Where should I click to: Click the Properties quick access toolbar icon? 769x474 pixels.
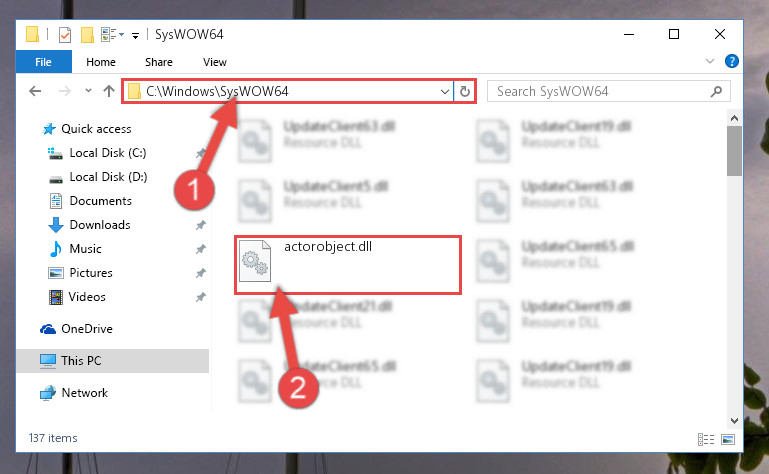tap(65, 35)
